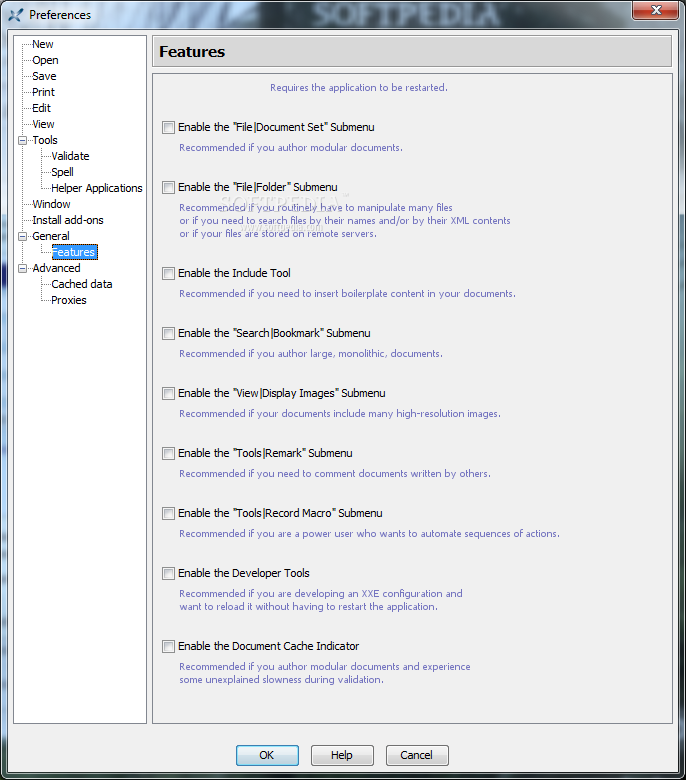The width and height of the screenshot is (686, 780).
Task: Open the Print preferences category
Action: point(43,92)
